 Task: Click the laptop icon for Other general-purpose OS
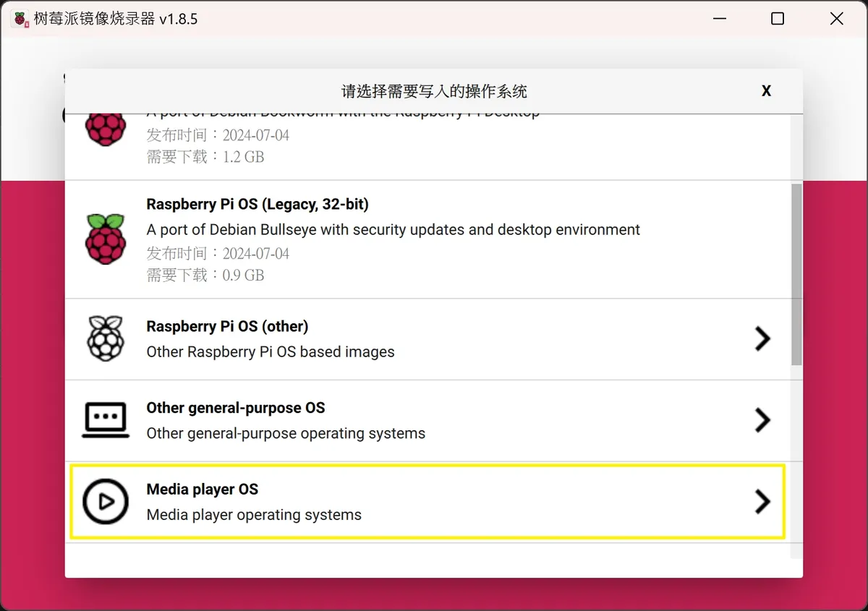(x=106, y=420)
